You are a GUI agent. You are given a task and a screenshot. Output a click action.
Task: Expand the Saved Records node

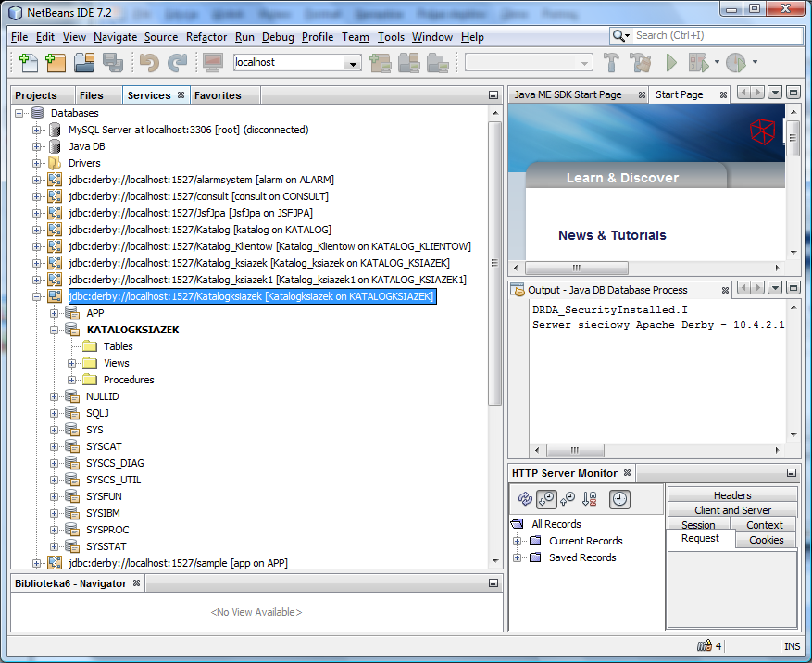[517, 557]
